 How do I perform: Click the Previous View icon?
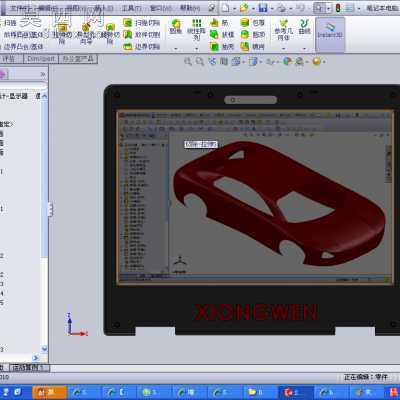point(212,61)
